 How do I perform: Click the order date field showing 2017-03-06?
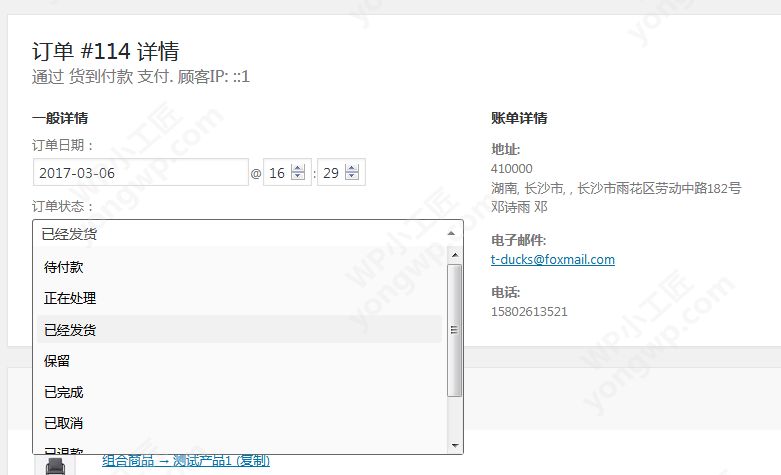pyautogui.click(x=140, y=173)
